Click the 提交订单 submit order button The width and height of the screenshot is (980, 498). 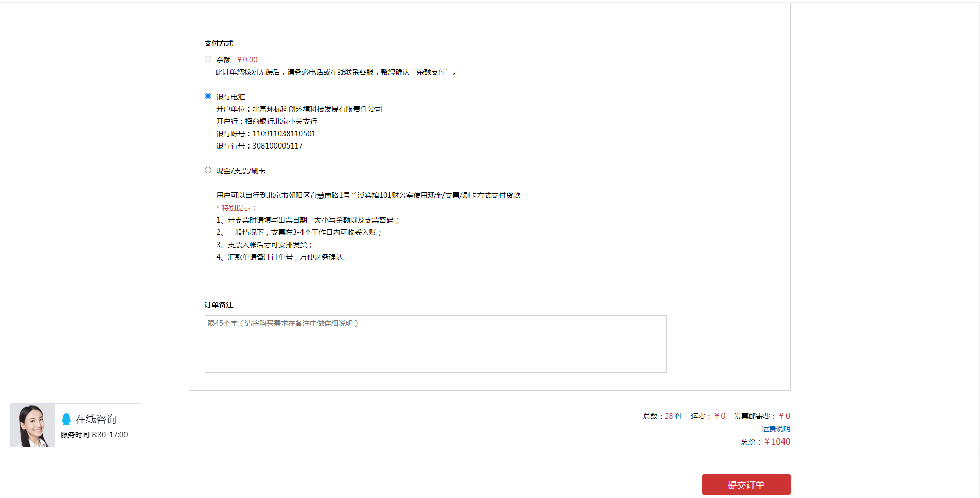[746, 485]
